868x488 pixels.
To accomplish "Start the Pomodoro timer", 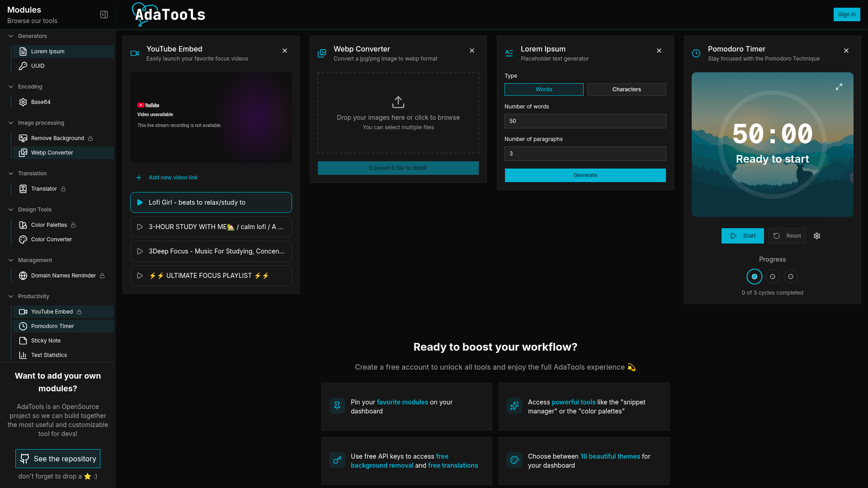I will 743,236.
